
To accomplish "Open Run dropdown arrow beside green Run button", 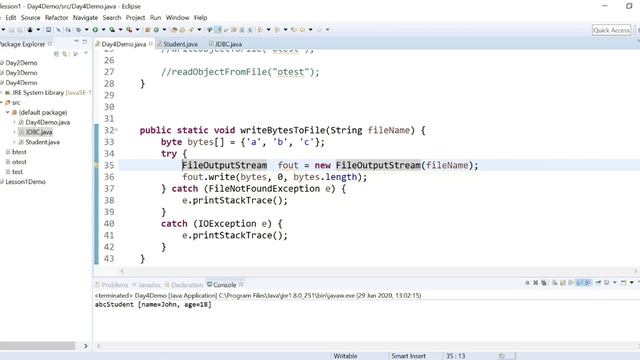I will [x=103, y=29].
